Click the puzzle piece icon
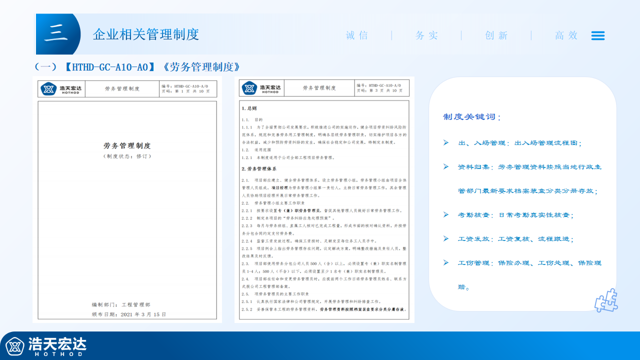 606,301
